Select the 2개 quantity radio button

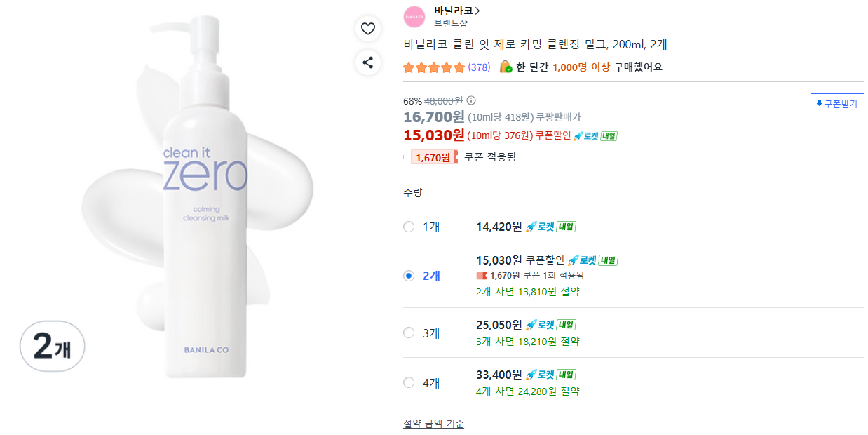pos(409,276)
